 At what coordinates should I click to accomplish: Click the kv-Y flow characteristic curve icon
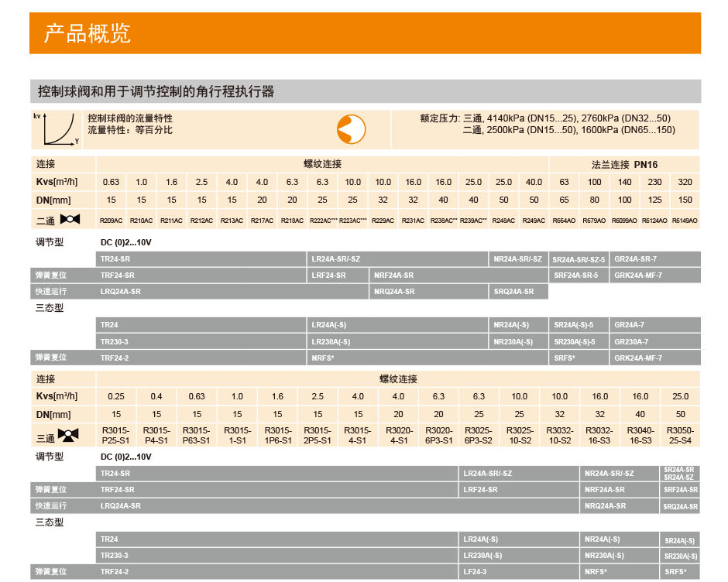pos(57,129)
